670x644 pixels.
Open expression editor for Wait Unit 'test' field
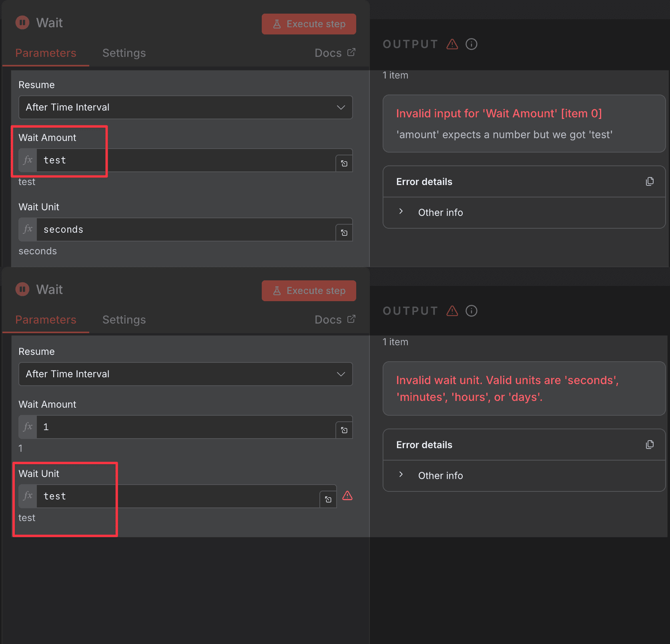coord(328,499)
